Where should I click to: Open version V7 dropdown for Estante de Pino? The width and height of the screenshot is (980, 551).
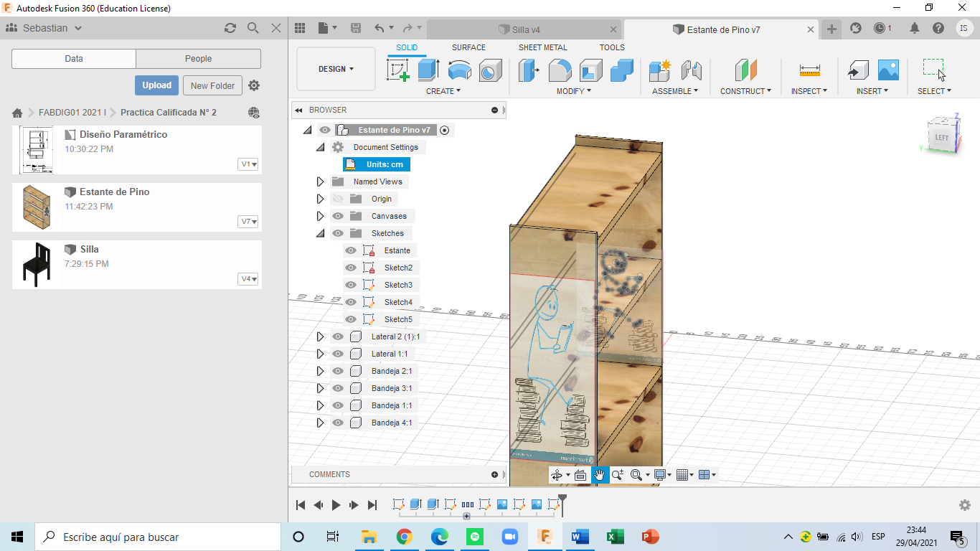point(248,222)
